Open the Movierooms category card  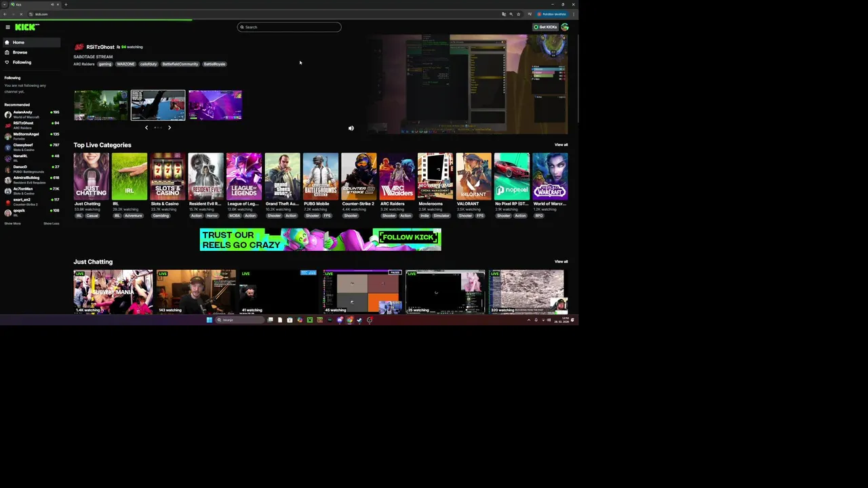click(435, 176)
